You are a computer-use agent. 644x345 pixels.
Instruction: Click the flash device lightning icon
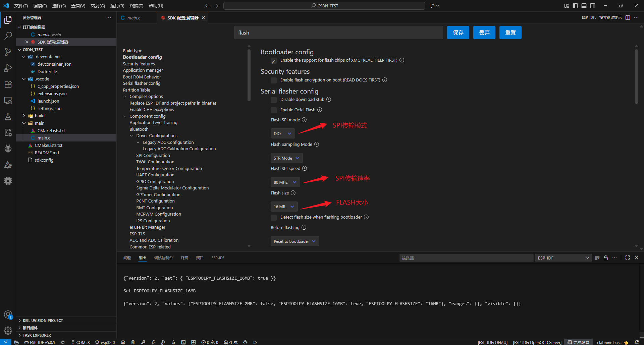tap(153, 342)
